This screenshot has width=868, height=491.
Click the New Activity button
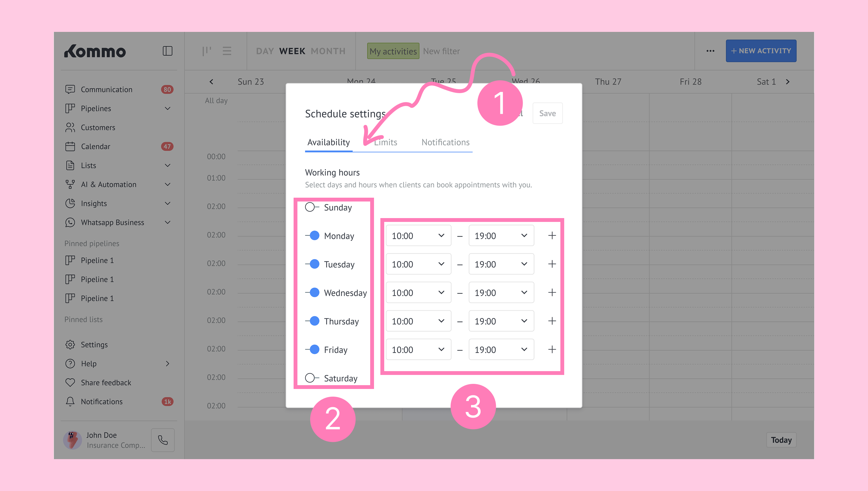click(761, 51)
